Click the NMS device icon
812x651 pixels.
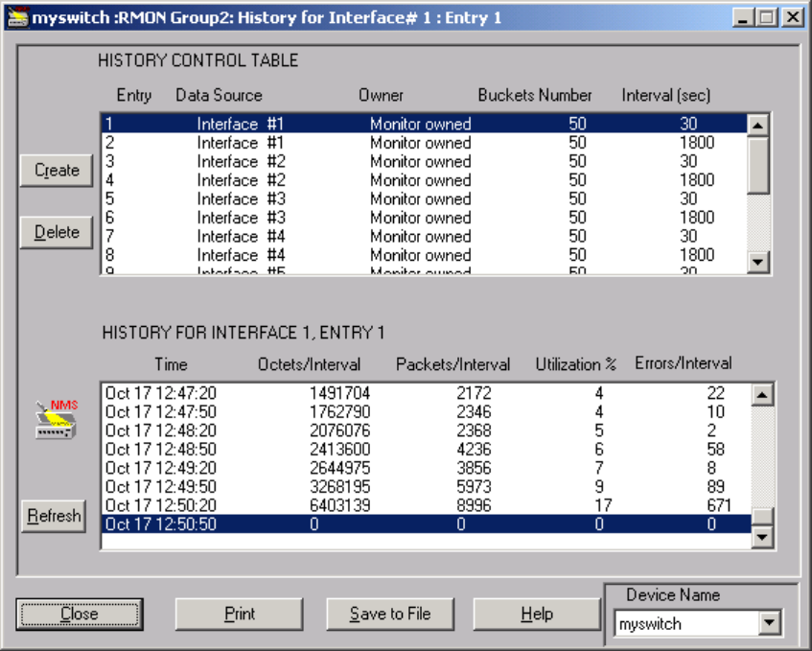coord(56,419)
